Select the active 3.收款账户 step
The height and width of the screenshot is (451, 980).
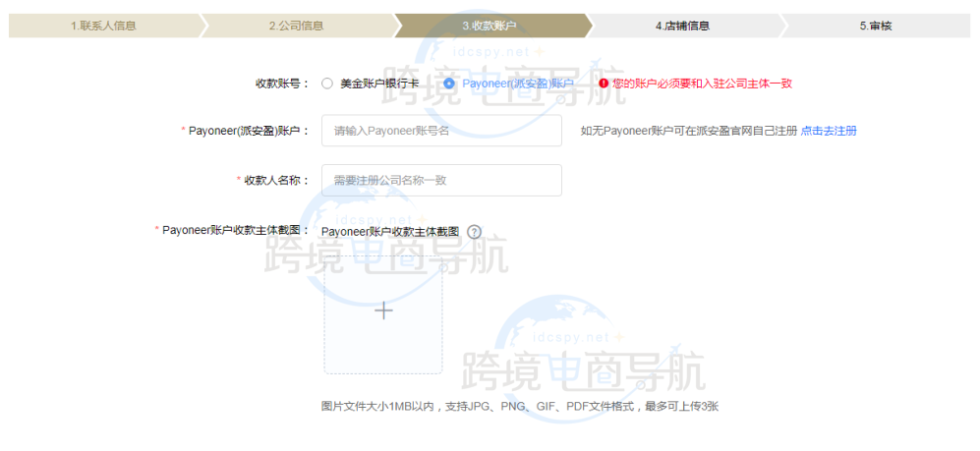(489, 27)
